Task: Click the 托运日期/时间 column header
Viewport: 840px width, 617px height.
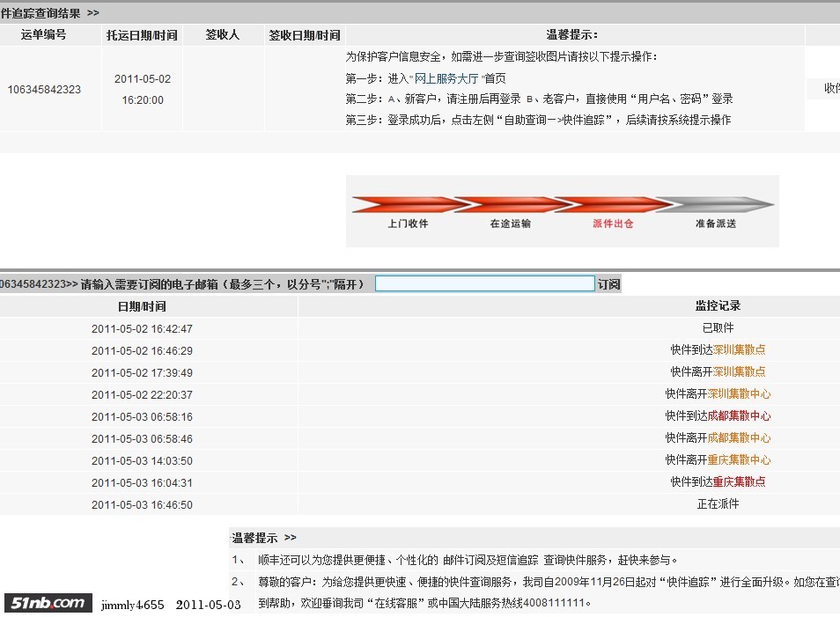Action: coord(142,35)
